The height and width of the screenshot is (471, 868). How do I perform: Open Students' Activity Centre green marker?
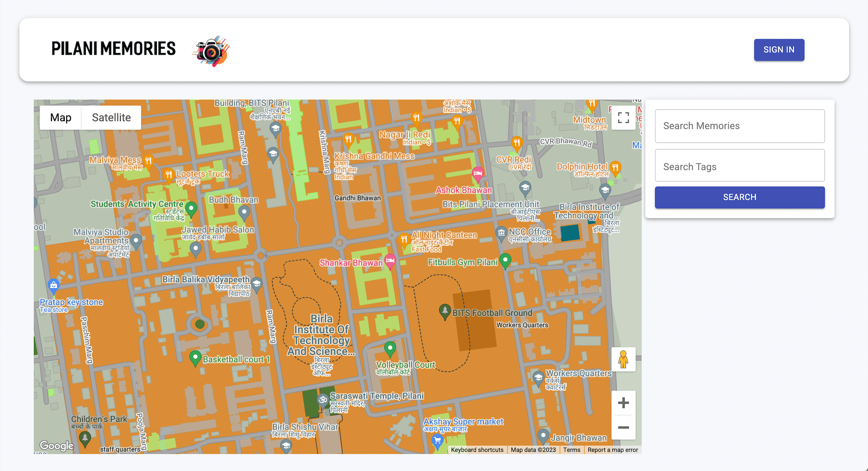(x=191, y=210)
